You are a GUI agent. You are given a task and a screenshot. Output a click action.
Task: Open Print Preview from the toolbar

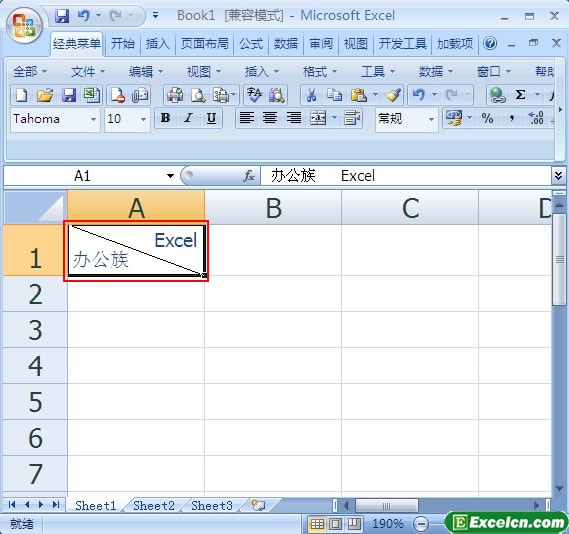coord(198,95)
